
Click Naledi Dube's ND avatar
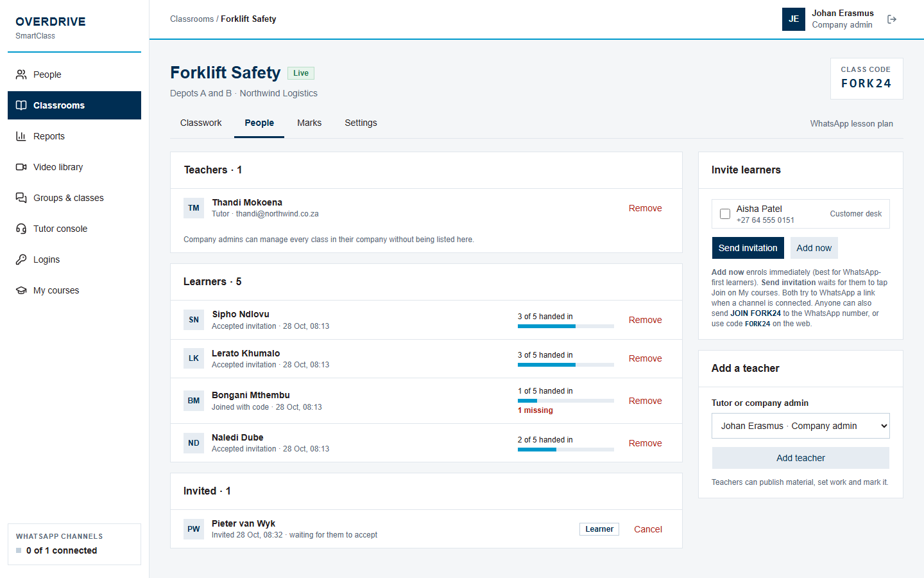(x=194, y=443)
